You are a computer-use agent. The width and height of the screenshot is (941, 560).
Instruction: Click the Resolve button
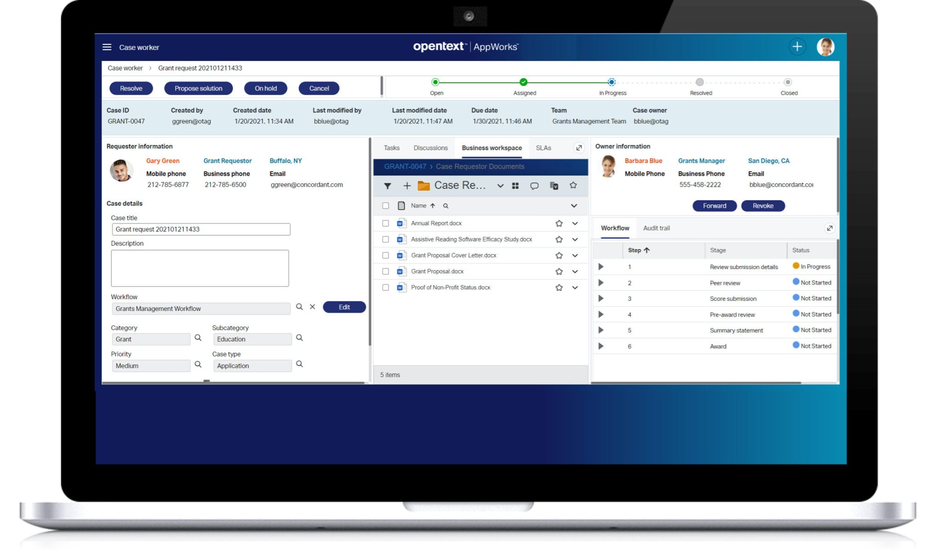[x=130, y=88]
